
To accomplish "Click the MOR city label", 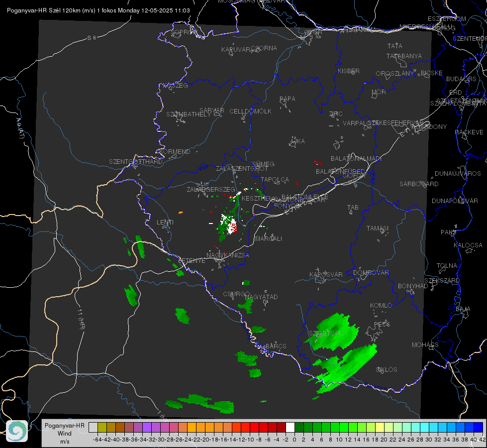I will pos(379,92).
